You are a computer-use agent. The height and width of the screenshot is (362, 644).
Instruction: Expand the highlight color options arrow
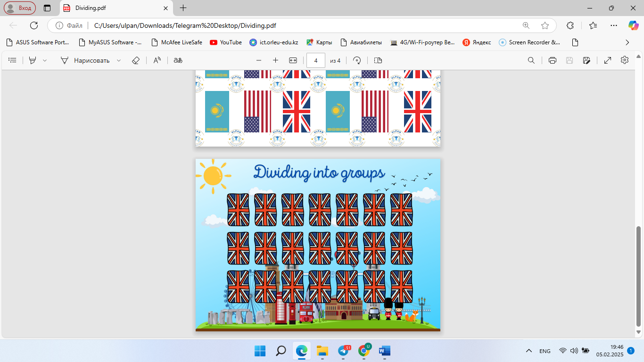45,60
